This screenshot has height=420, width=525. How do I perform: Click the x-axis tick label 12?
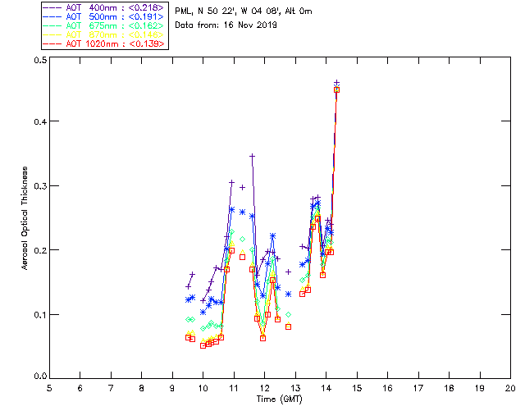pos(264,388)
